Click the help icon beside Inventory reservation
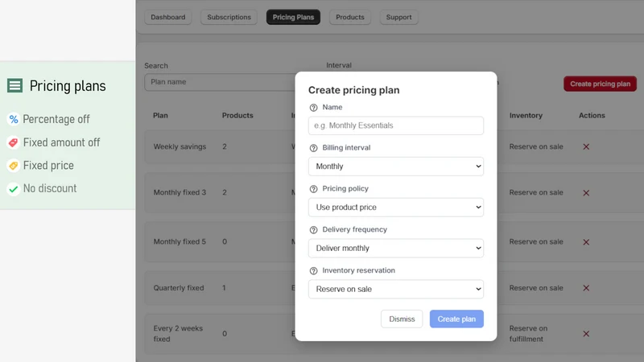 click(313, 271)
